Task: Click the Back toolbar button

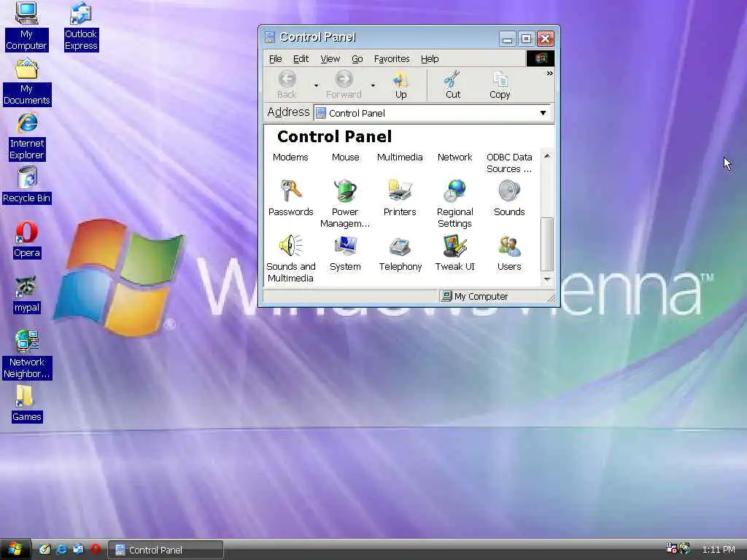Action: [x=287, y=85]
